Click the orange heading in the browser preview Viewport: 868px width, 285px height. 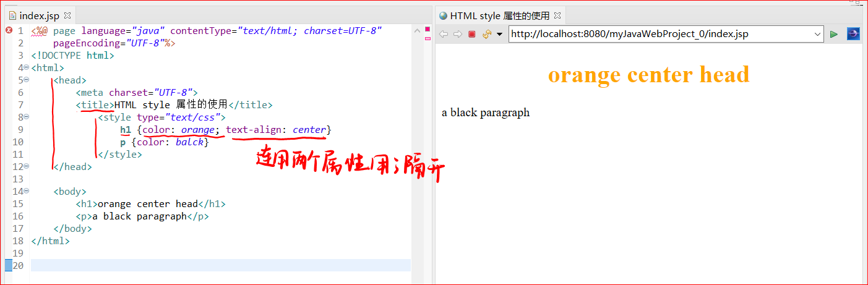[648, 75]
